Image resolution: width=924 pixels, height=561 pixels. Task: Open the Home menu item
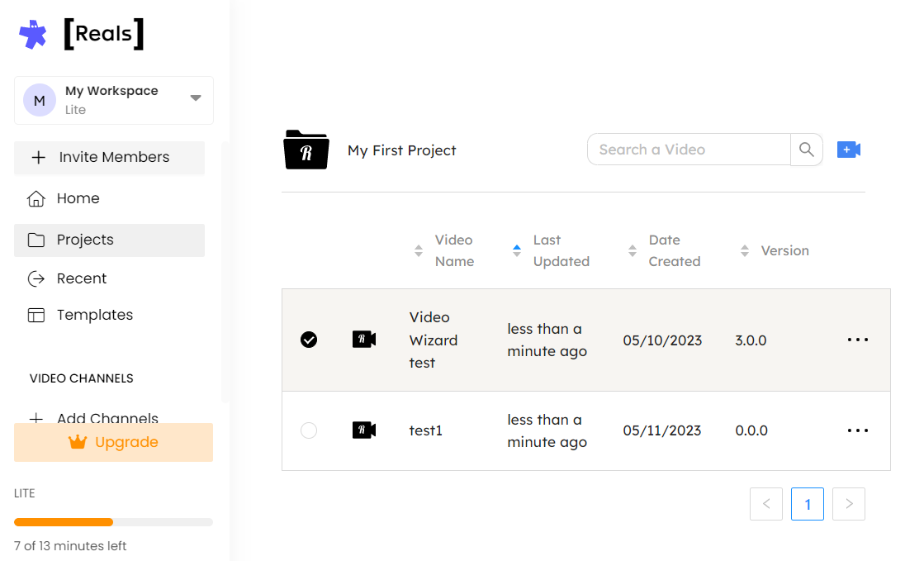(78, 198)
